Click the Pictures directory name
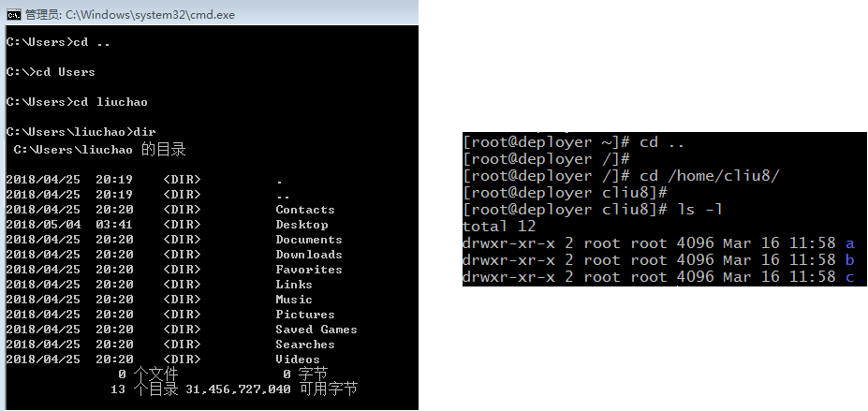868x411 pixels. point(304,315)
